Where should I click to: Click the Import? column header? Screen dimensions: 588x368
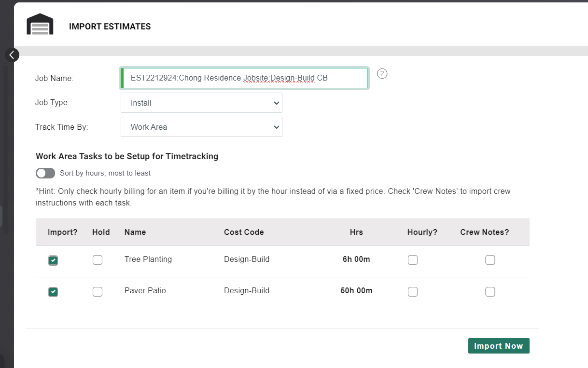(63, 232)
